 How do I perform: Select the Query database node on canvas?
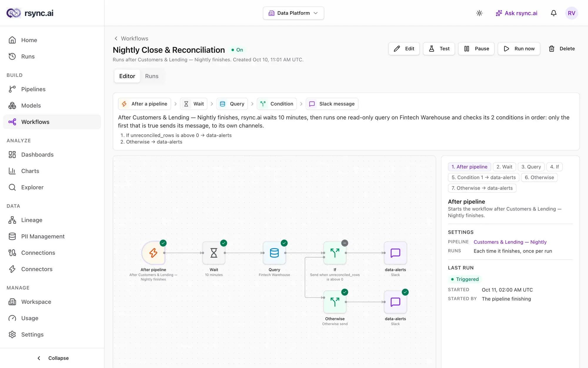click(x=274, y=253)
